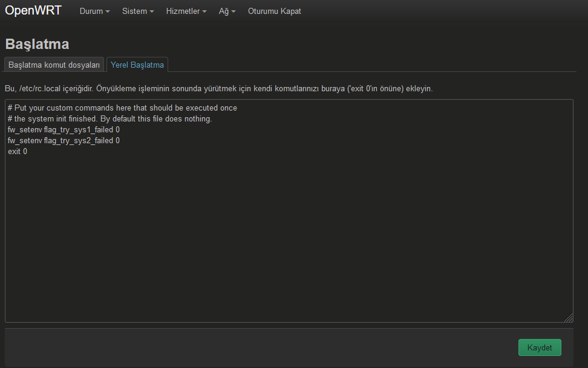Click the OpenWRT brand logo
This screenshot has height=368, width=588.
click(x=33, y=10)
